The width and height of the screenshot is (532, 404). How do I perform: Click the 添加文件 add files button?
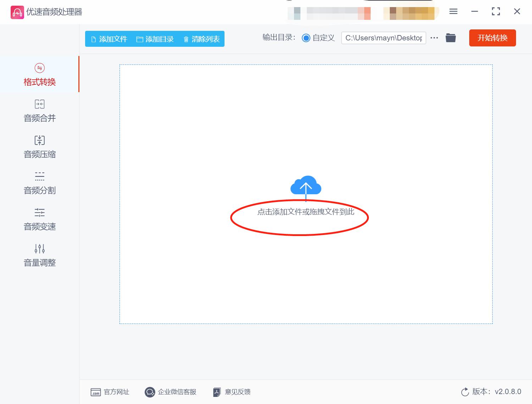(108, 39)
